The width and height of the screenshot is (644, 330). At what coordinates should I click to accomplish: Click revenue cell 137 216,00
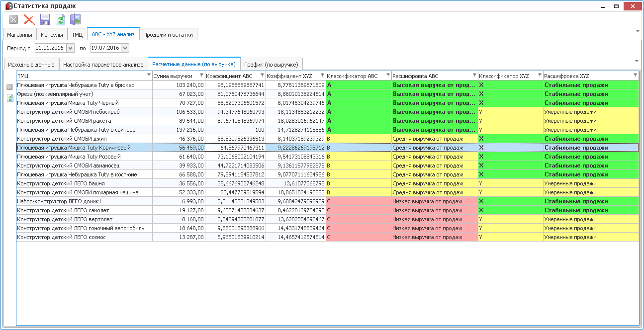pos(179,130)
